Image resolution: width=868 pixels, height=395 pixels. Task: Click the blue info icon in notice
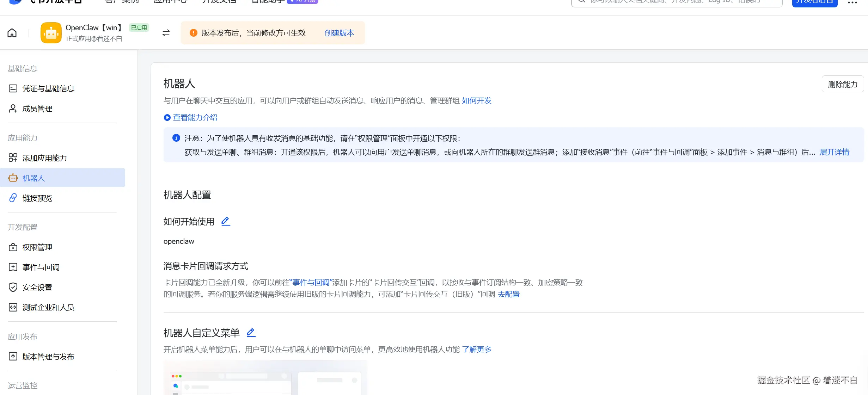click(176, 138)
